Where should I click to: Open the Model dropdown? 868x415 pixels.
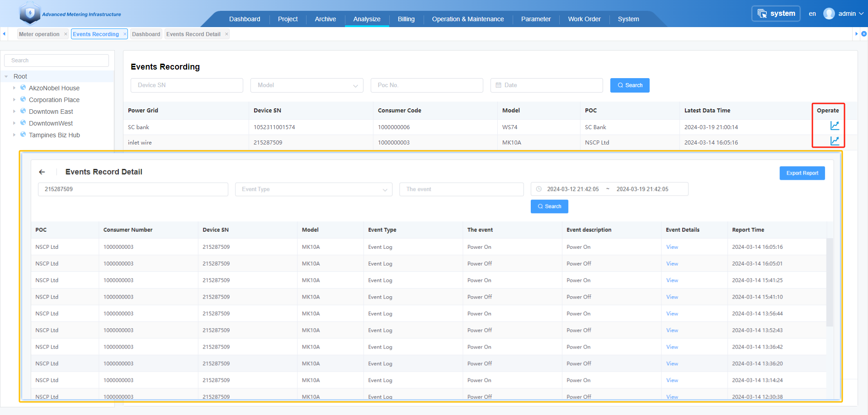(x=307, y=85)
